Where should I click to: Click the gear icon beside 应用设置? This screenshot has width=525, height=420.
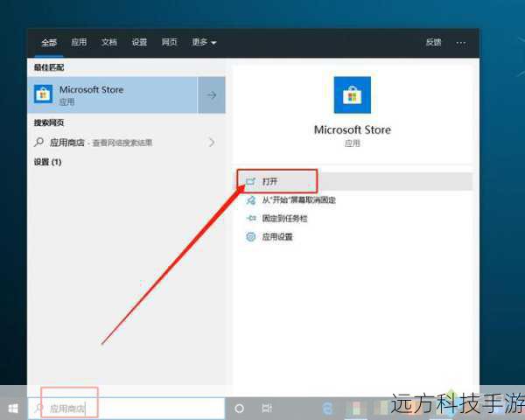[x=251, y=237]
